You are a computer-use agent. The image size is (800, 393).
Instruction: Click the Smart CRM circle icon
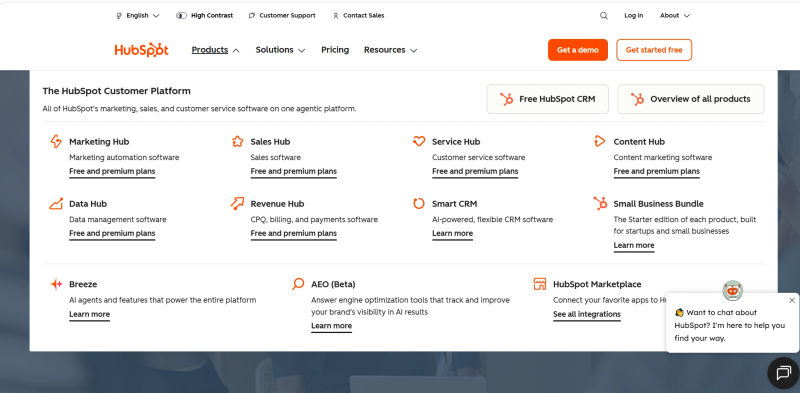pyautogui.click(x=419, y=204)
